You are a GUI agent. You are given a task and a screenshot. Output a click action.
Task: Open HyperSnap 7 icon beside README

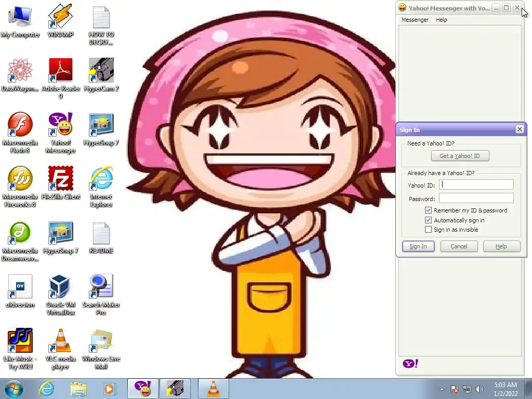(60, 237)
